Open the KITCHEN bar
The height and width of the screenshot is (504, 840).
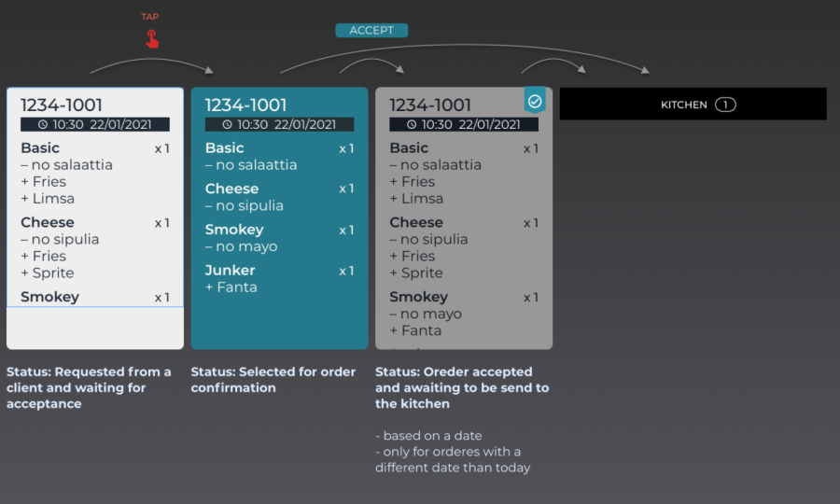tap(693, 105)
